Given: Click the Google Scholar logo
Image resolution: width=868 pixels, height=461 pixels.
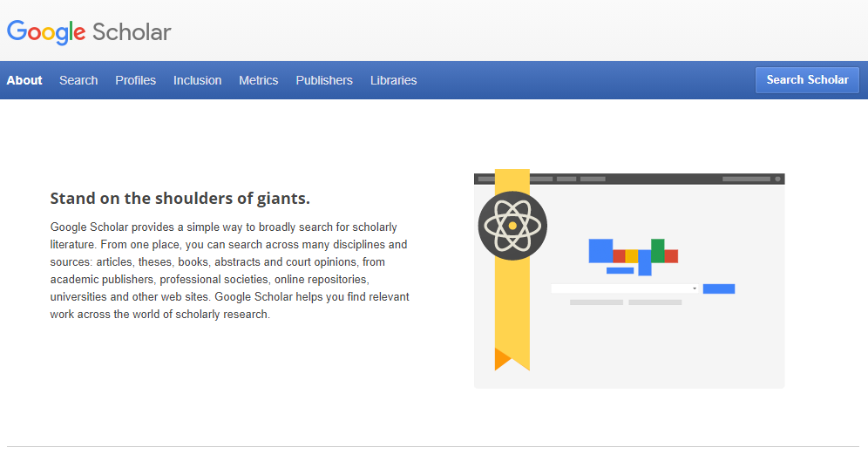Looking at the screenshot, I should (89, 32).
